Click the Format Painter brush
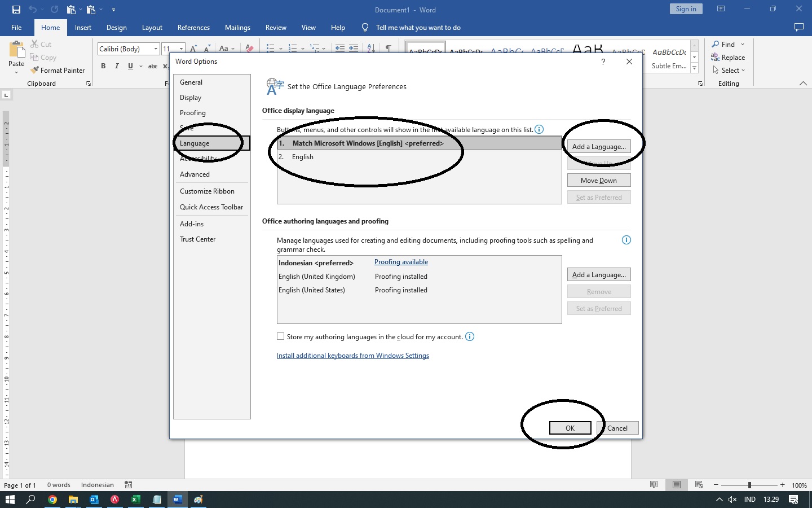The width and height of the screenshot is (812, 508). pos(35,71)
